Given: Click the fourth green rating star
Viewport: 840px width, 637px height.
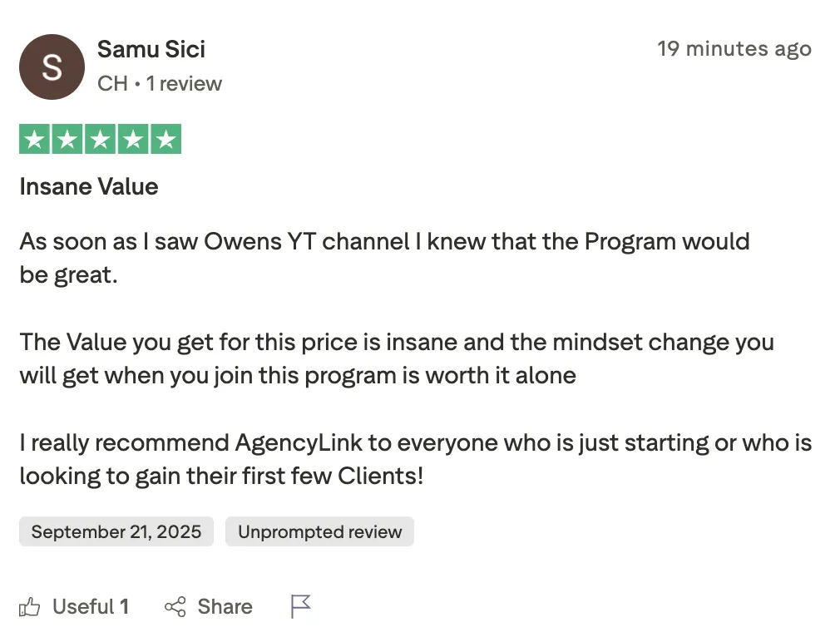Looking at the screenshot, I should pos(133,140).
